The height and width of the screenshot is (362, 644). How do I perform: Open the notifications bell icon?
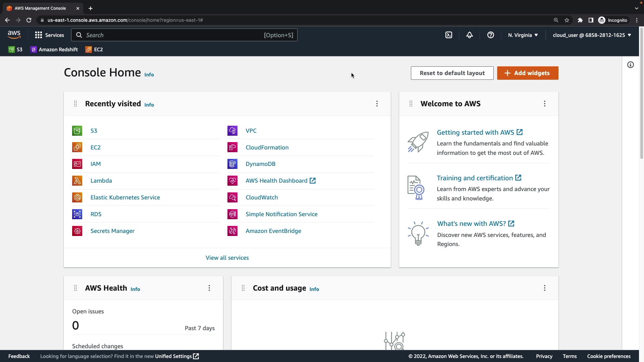[x=470, y=35]
